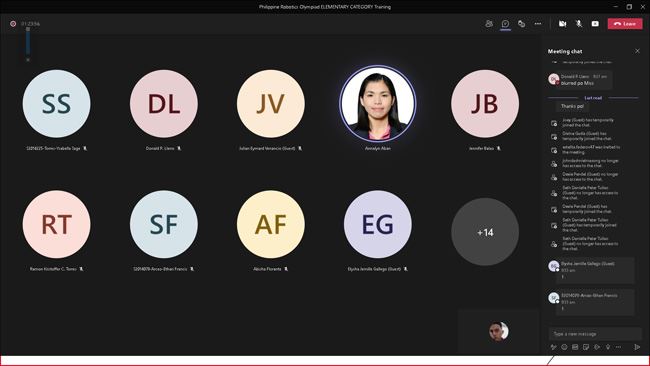Viewport: 650px width, 366px height.
Task: Leave the meeting
Action: [625, 24]
